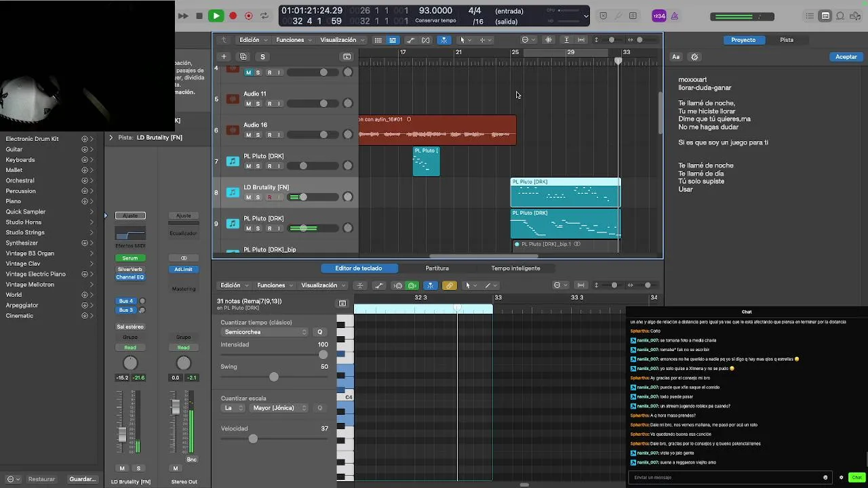This screenshot has width=868, height=488.
Task: Open the pencil tool menu in piano roll
Action: 490,285
